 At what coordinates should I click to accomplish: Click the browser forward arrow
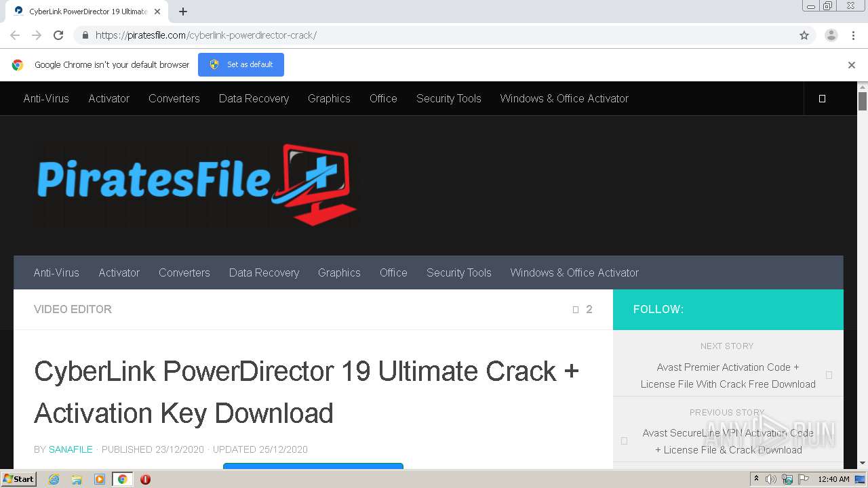click(x=37, y=35)
